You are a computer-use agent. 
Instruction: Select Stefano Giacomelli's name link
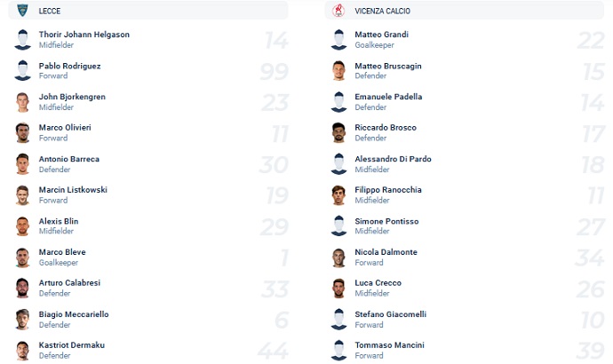coord(390,314)
